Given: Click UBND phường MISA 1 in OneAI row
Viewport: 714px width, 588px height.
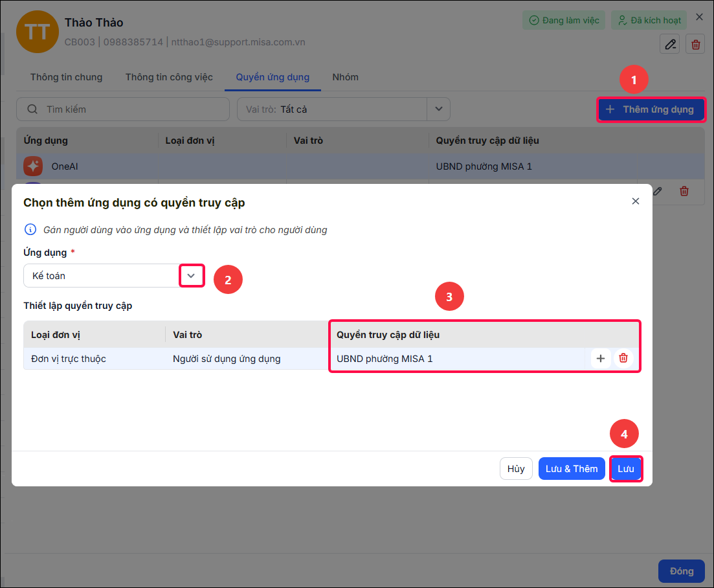Looking at the screenshot, I should pyautogui.click(x=484, y=166).
